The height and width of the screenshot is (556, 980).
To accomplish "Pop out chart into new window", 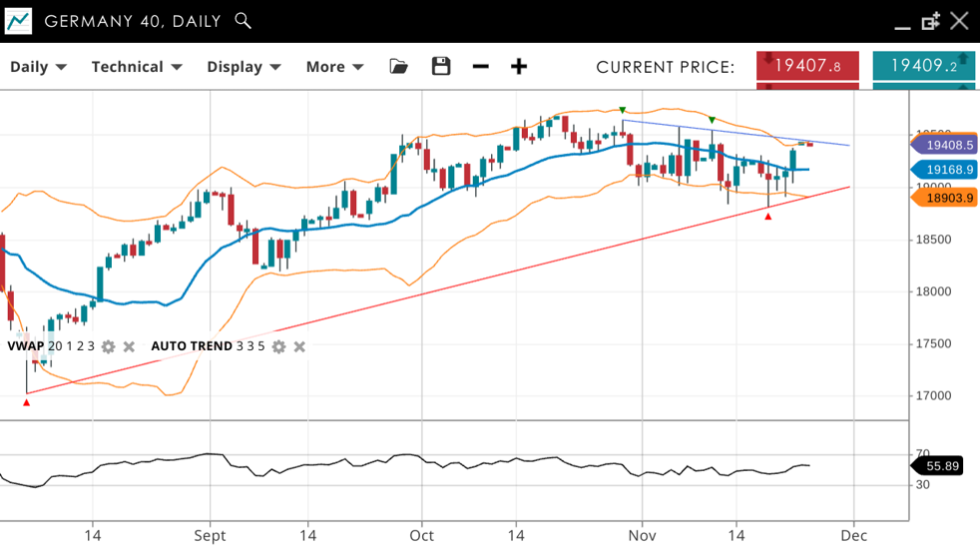I will pos(930,21).
